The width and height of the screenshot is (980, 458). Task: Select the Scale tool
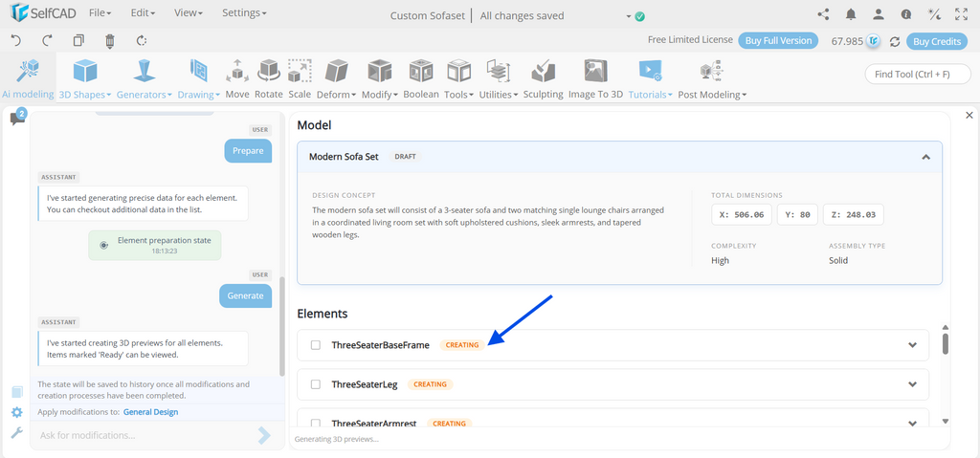(x=300, y=78)
